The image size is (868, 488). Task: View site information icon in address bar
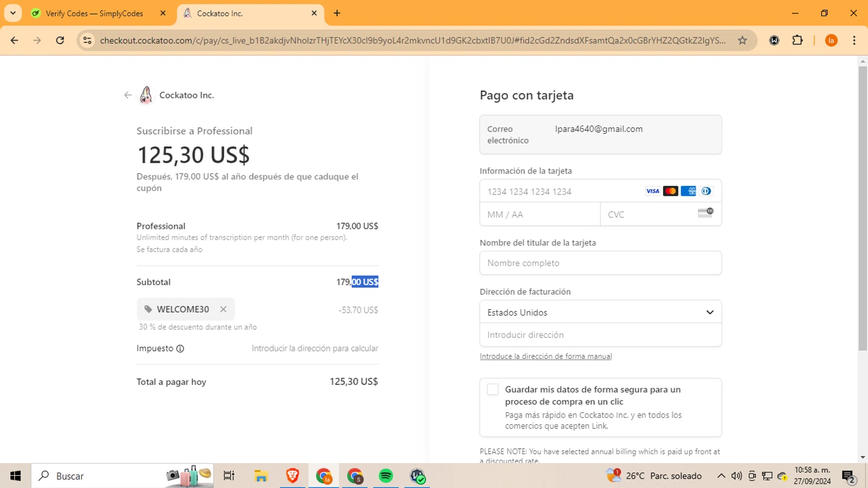pos(87,41)
